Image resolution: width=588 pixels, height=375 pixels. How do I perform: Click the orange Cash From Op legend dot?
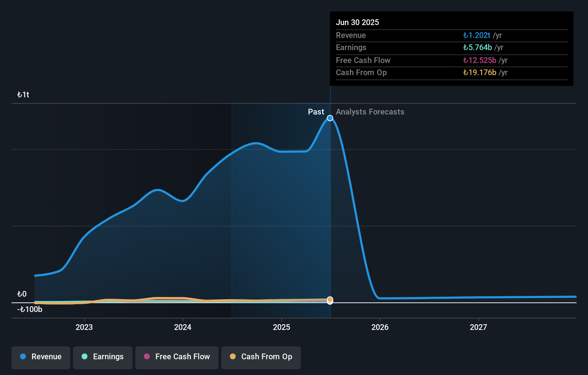(233, 356)
